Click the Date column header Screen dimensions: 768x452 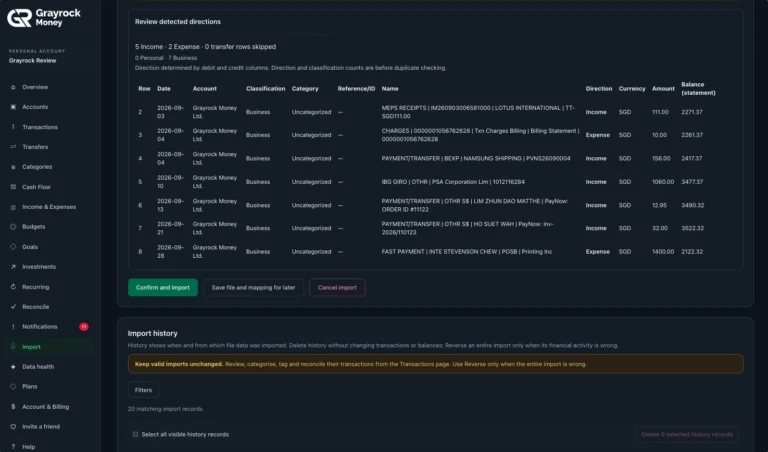pos(164,89)
